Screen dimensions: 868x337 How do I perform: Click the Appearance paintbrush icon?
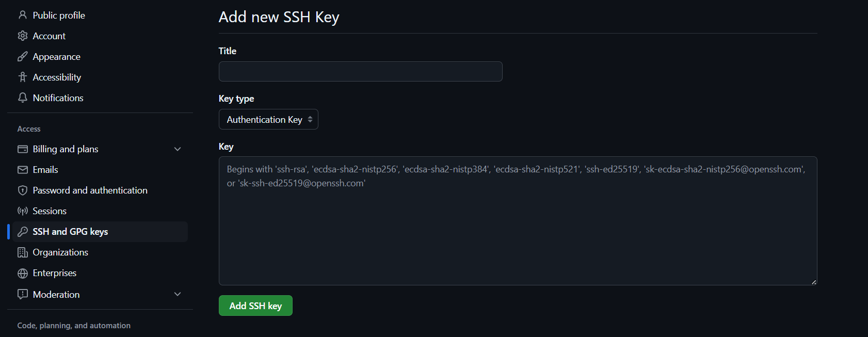[x=23, y=56]
